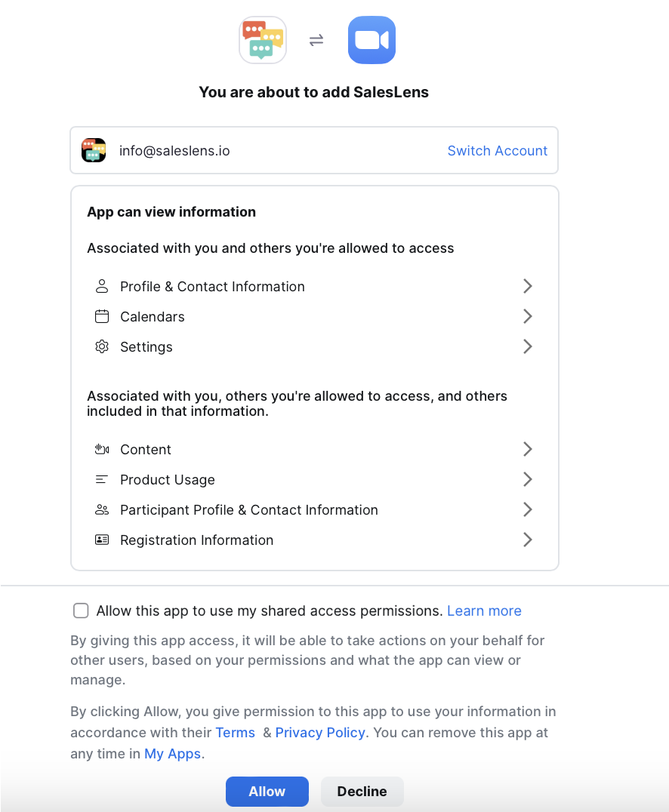669x812 pixels.
Task: Expand the Product Usage chevron
Action: (x=528, y=479)
